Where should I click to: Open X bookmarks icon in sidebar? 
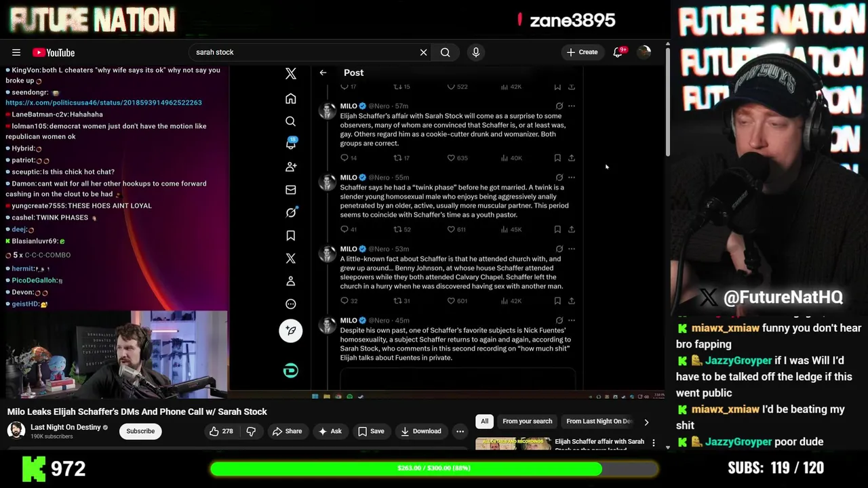point(291,235)
